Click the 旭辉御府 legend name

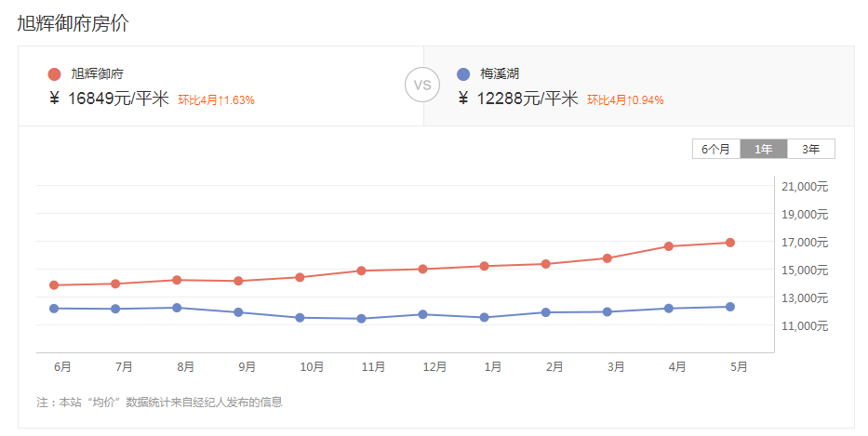pyautogui.click(x=98, y=73)
